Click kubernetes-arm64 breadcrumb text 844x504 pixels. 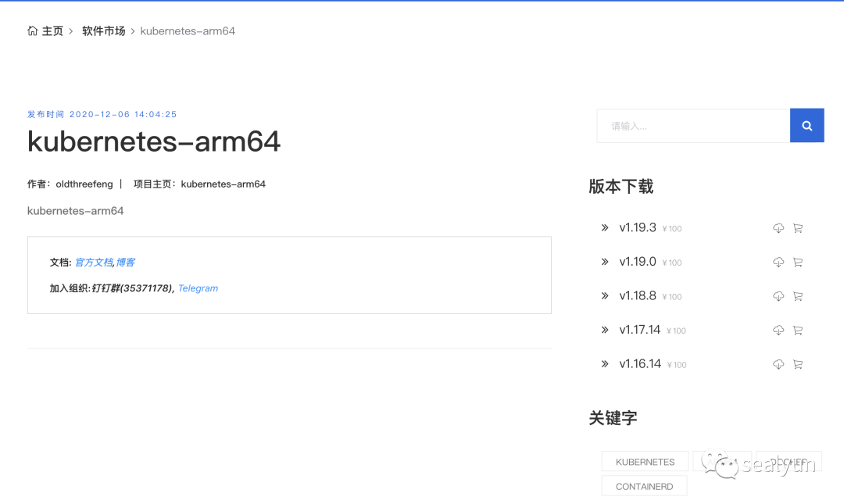(188, 31)
